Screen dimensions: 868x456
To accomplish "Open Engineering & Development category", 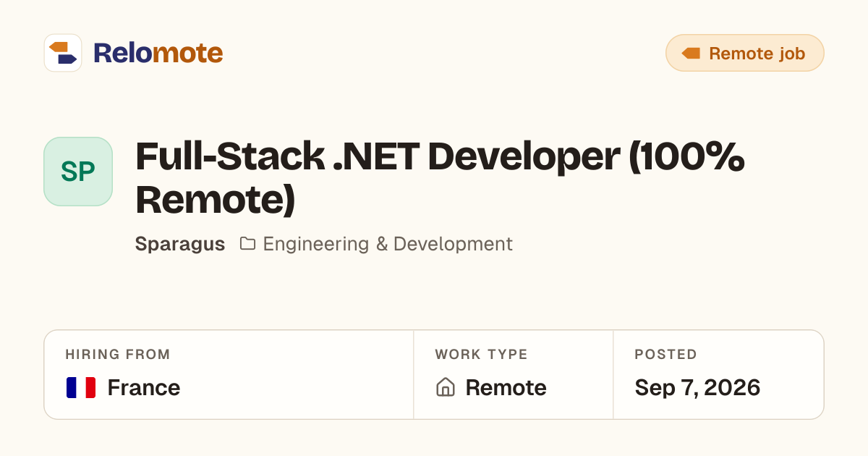I will pyautogui.click(x=388, y=244).
